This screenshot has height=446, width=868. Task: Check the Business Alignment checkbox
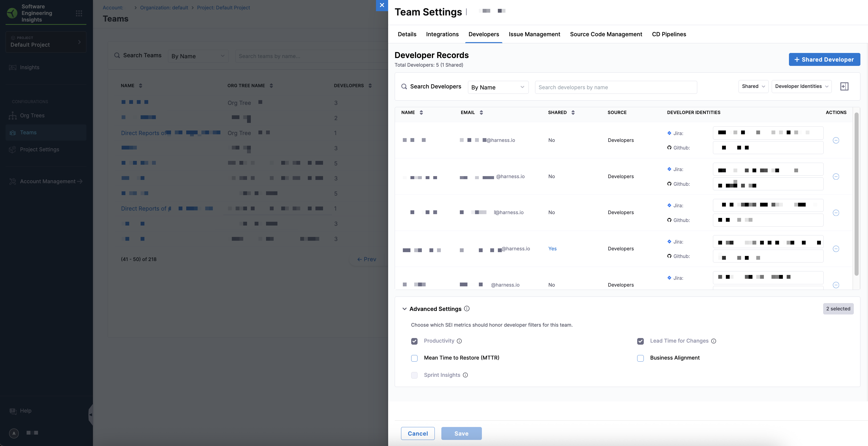pos(640,358)
